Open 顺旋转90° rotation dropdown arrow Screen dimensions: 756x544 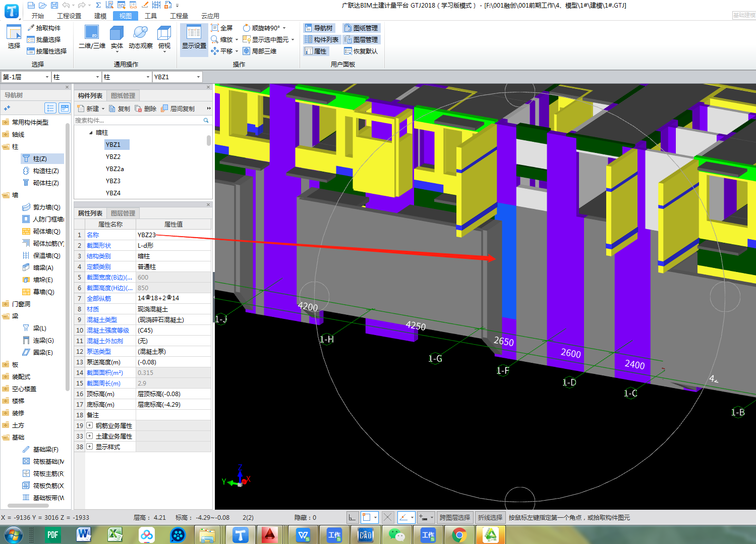click(284, 28)
